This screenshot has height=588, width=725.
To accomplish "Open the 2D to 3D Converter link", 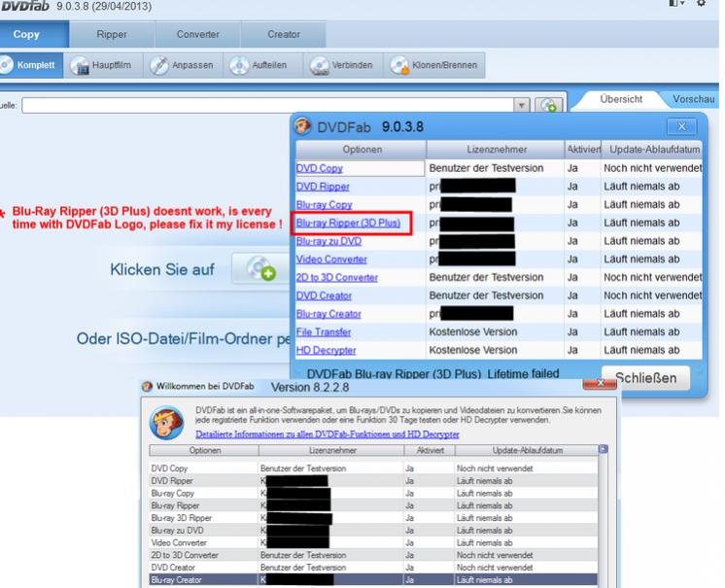I will [337, 277].
